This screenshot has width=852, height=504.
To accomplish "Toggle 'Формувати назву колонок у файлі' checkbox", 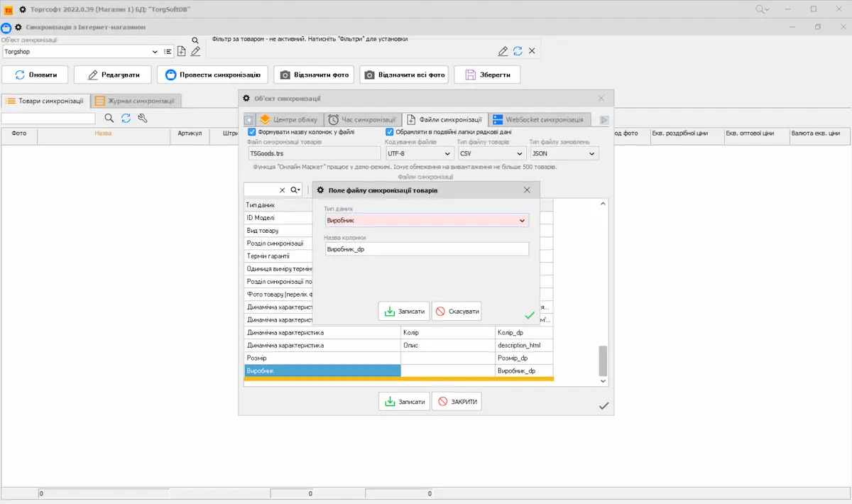I will 251,132.
